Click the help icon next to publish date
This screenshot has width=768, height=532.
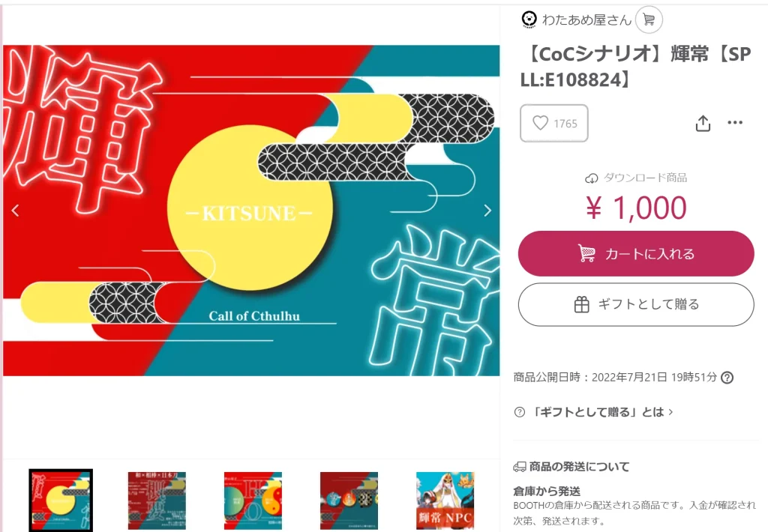(727, 378)
